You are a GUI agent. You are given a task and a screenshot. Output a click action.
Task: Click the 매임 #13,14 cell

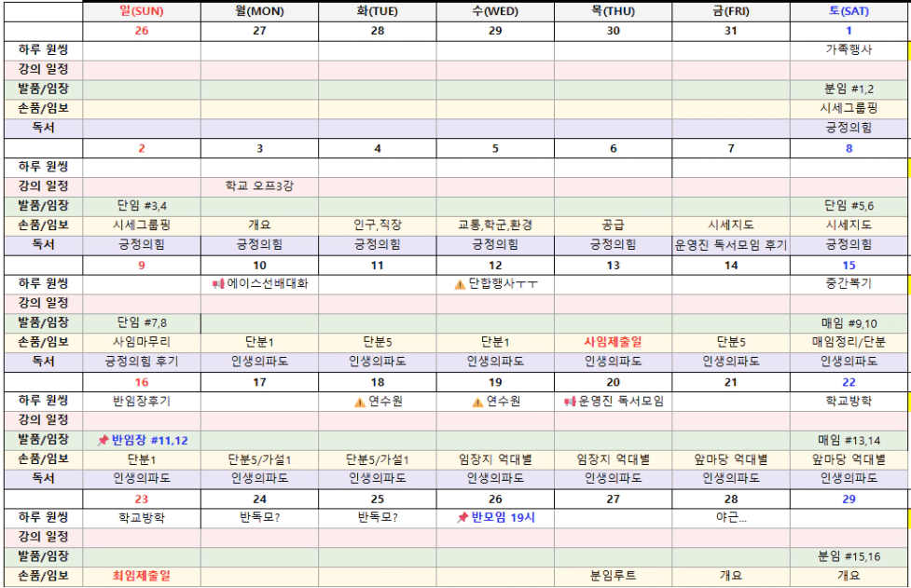849,440
